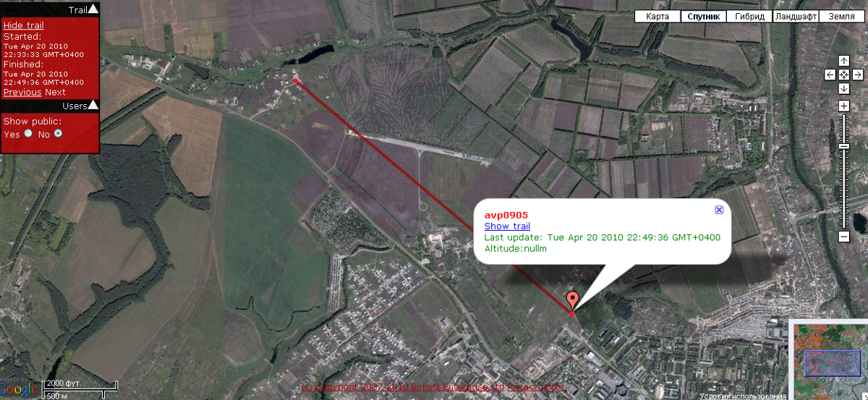Pan the map up with arrow
The width and height of the screenshot is (868, 400).
(x=843, y=61)
